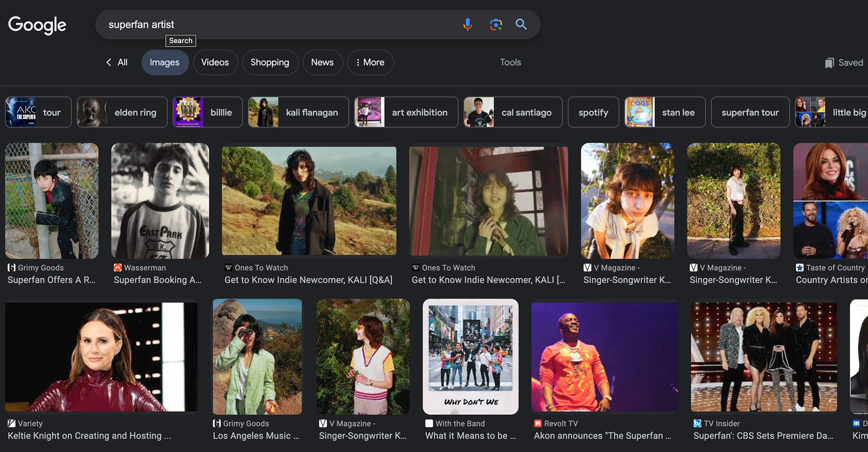The width and height of the screenshot is (868, 452).
Task: Open 'Superfan Booking A...' link
Action: point(158,280)
